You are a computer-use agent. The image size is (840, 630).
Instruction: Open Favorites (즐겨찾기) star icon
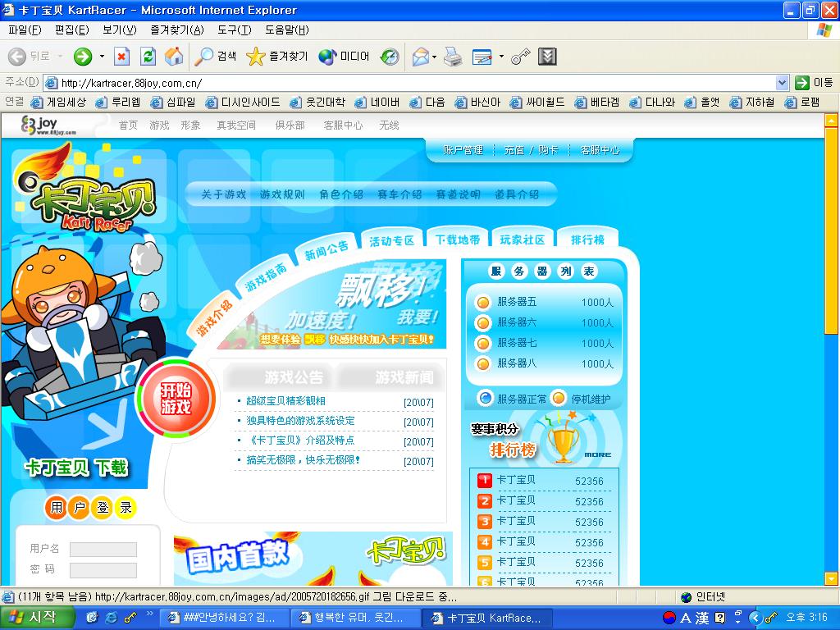277,57
